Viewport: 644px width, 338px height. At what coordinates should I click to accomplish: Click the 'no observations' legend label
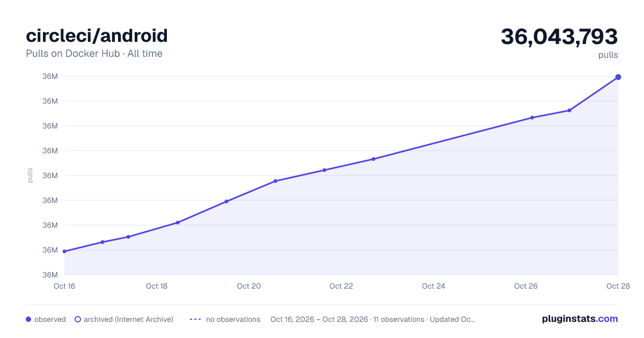coord(233,319)
